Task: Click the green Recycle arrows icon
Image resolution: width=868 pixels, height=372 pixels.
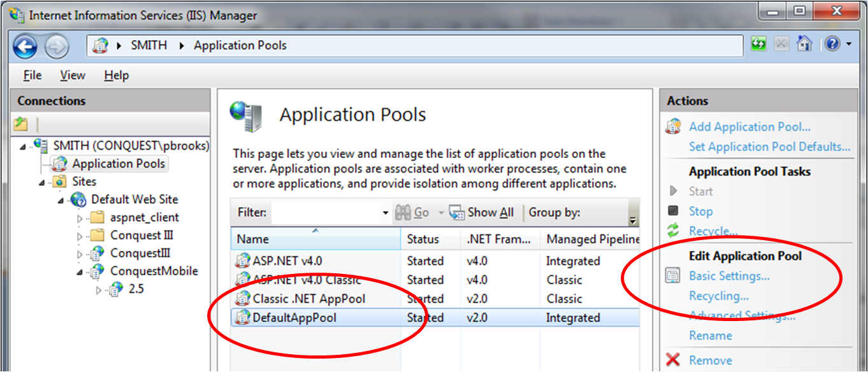Action: (673, 231)
